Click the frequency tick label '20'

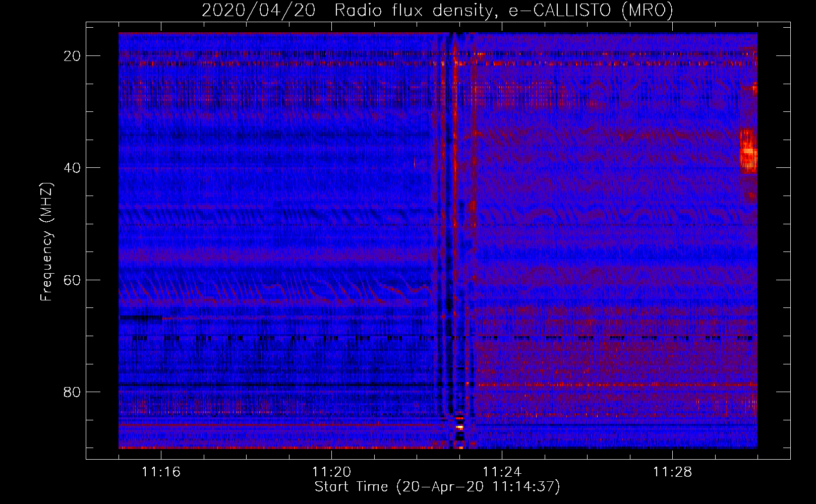coord(72,56)
